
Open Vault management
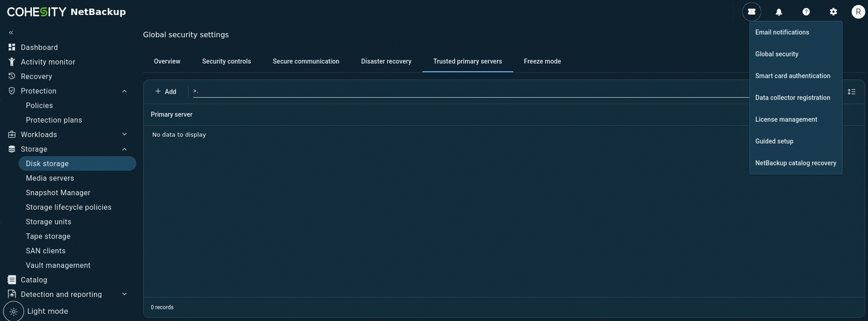pos(58,265)
